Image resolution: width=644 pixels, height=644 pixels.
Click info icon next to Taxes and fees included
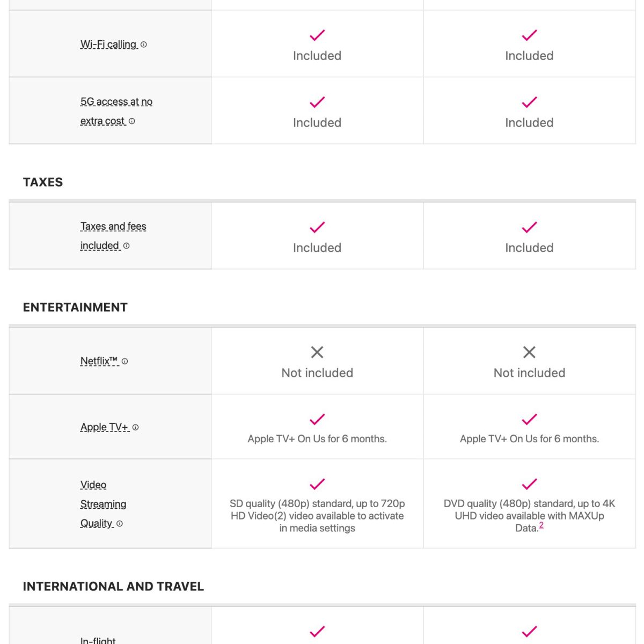127,246
